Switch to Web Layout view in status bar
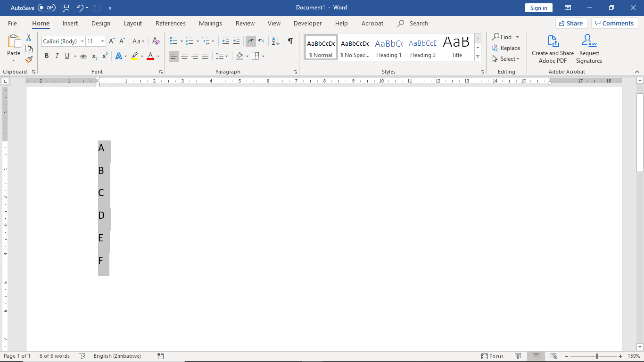 click(x=554, y=356)
